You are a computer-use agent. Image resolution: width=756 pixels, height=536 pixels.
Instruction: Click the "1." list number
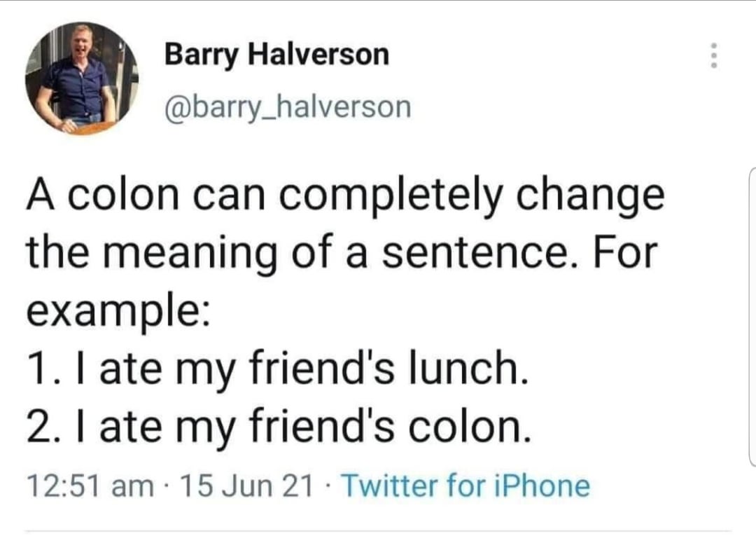(x=43, y=368)
